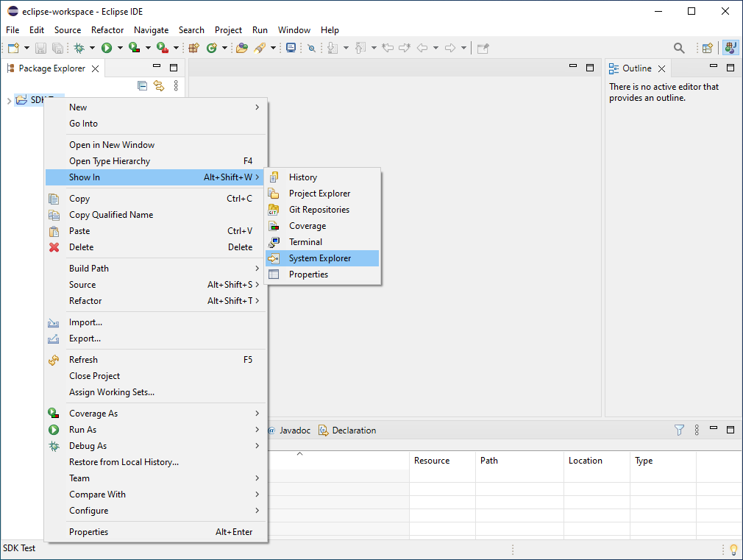Toggle Link with Editor in Package Explorer
Image resolution: width=743 pixels, height=560 pixels.
pyautogui.click(x=158, y=86)
